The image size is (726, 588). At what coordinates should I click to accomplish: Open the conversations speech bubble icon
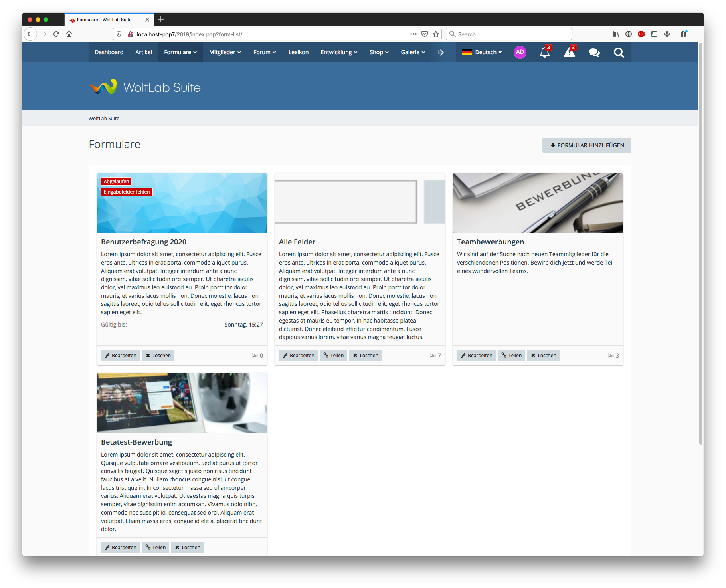coord(594,53)
